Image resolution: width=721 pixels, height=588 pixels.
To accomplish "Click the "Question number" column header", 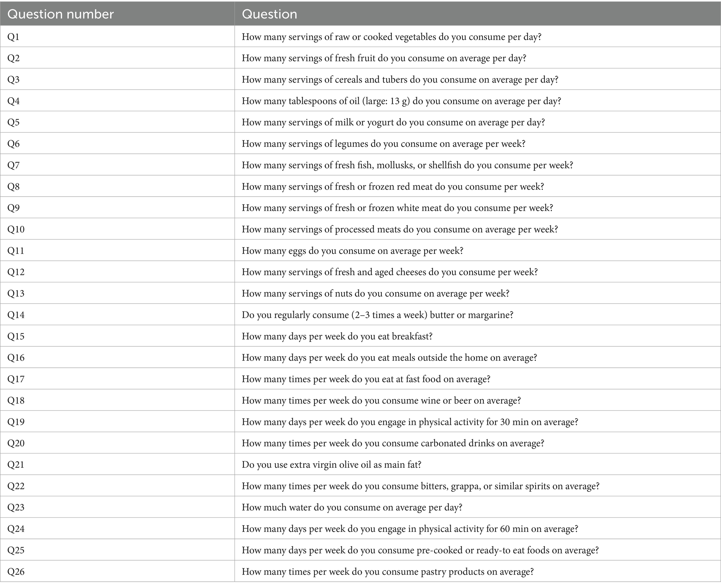I will coord(61,14).
